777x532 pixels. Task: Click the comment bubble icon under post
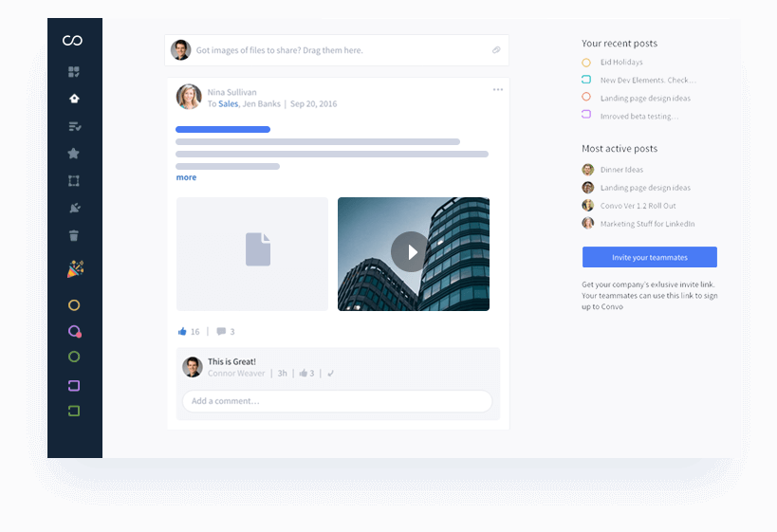pos(221,332)
